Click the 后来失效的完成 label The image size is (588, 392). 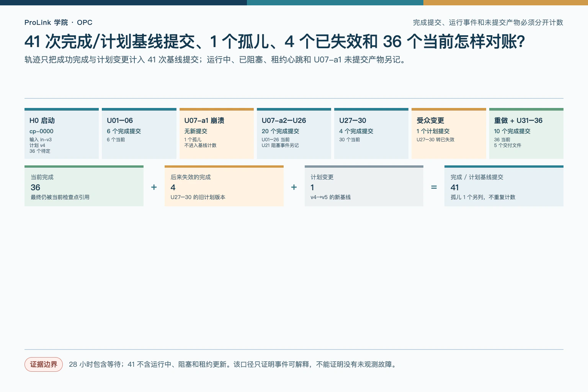tap(191, 177)
